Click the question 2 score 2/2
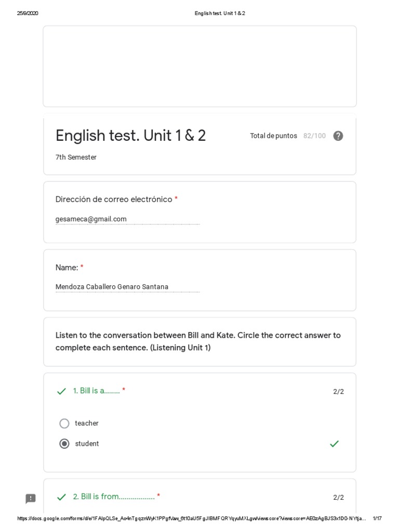 click(x=338, y=498)
